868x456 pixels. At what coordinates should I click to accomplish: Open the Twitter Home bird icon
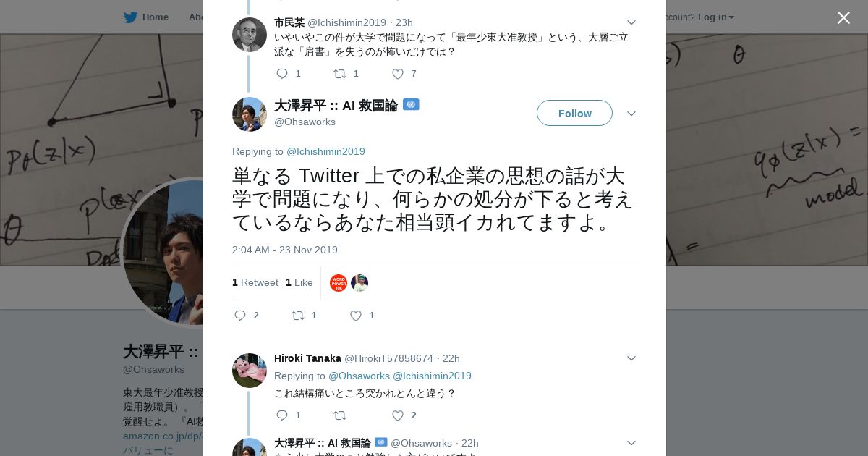coord(130,17)
